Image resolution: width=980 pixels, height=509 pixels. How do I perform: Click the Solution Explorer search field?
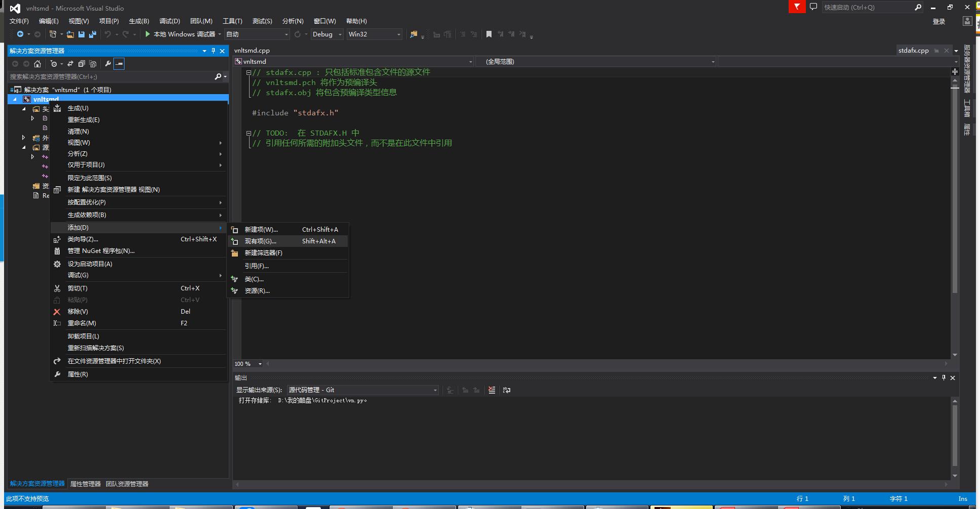(x=111, y=77)
